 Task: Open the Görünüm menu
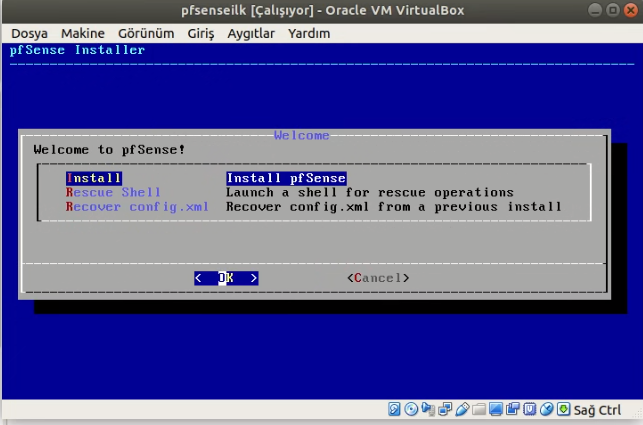[x=146, y=34]
